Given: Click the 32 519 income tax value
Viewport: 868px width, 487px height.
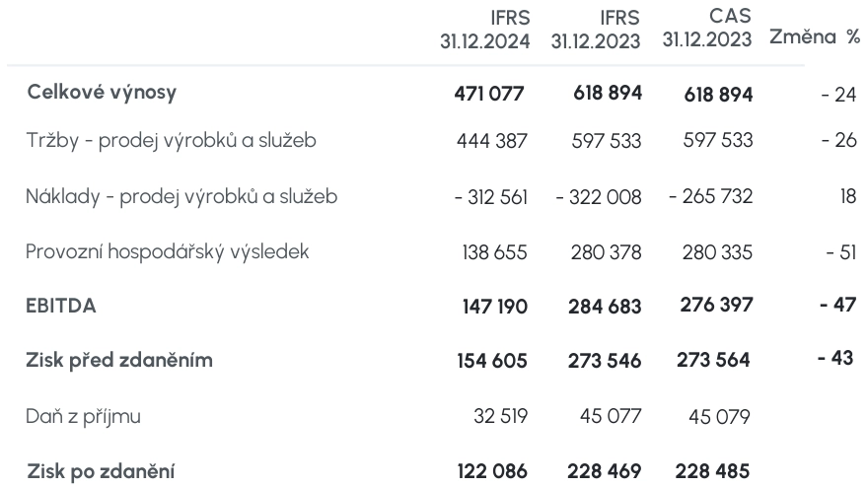Looking at the screenshot, I should point(500,416).
